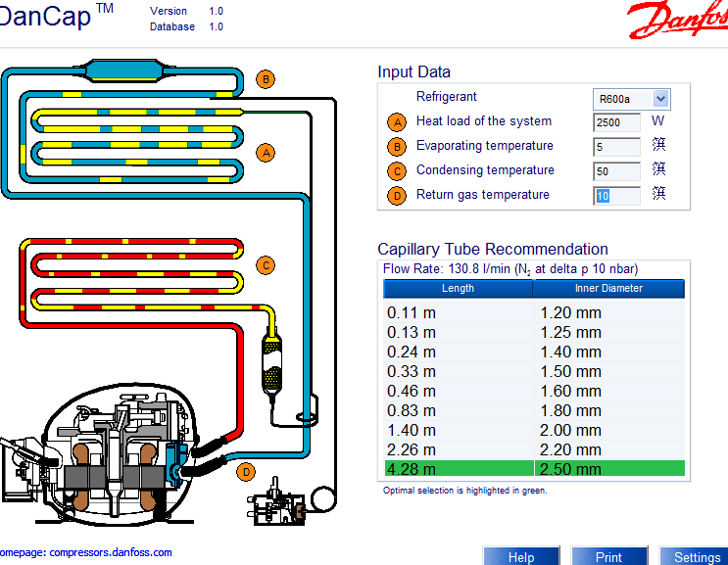Click the Heat load of the system label
The height and width of the screenshot is (565, 728).
pos(484,121)
